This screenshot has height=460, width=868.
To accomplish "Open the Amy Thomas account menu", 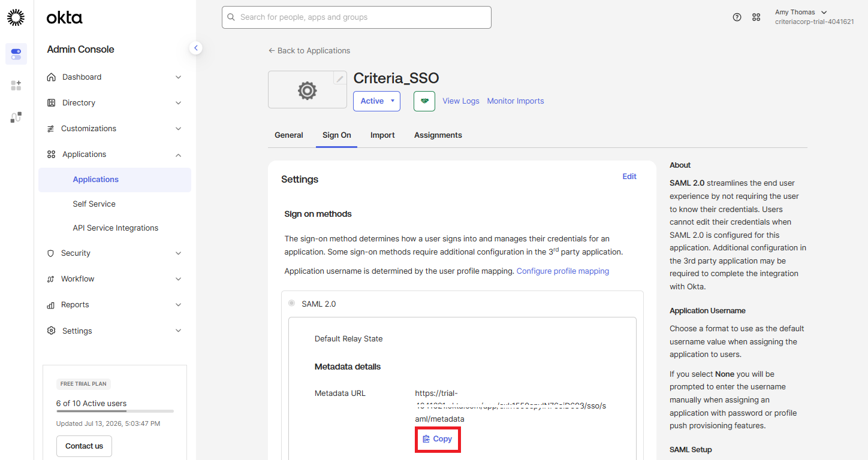I will click(801, 12).
